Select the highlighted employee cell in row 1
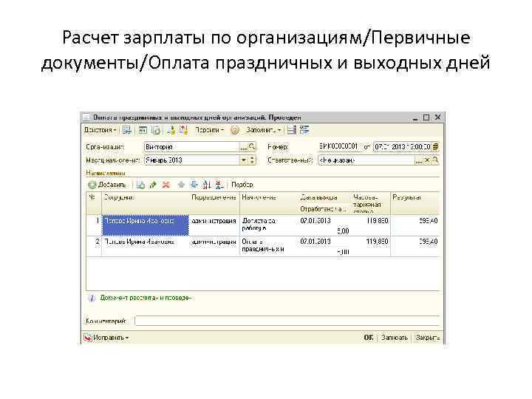 click(x=146, y=225)
